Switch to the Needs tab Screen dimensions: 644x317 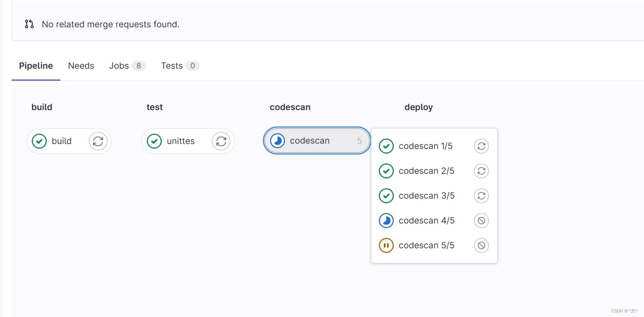(x=81, y=65)
